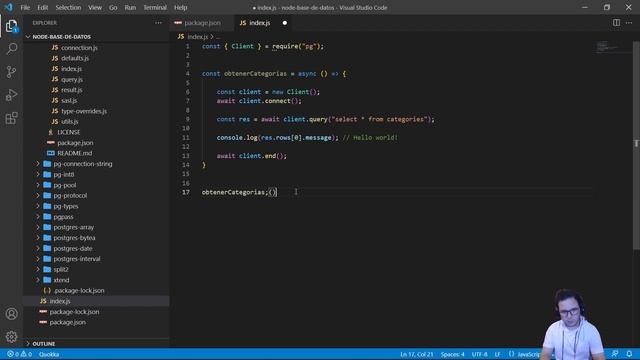Image resolution: width=640 pixels, height=360 pixels.
Task: Open the Selection menu
Action: pos(68,7)
